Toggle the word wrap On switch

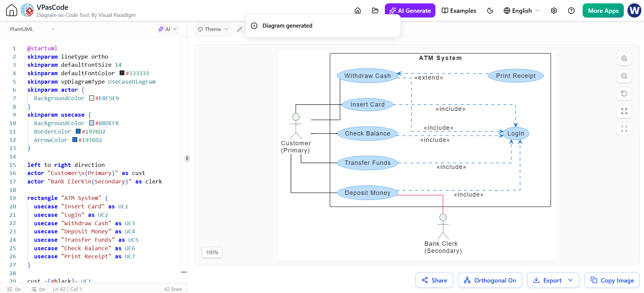click(38, 289)
